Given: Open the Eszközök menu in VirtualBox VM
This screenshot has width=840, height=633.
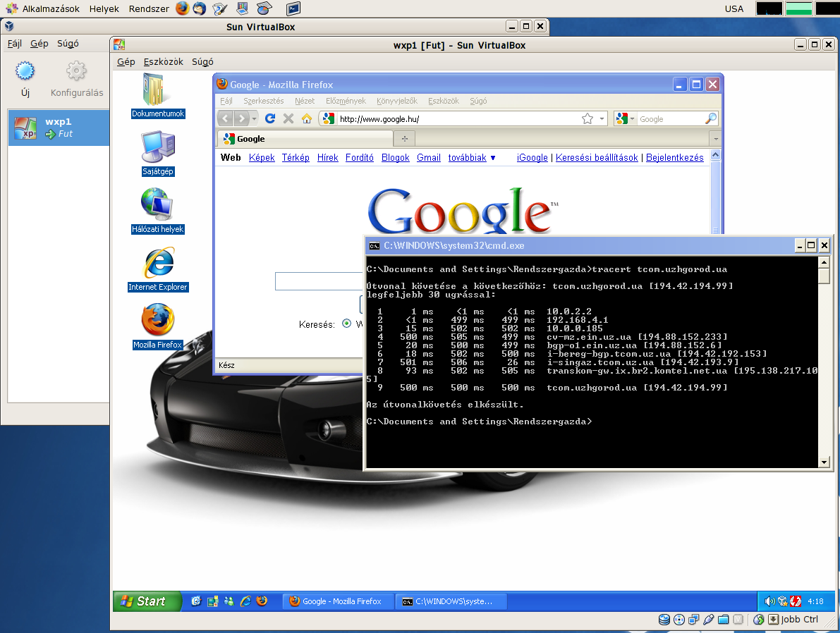Looking at the screenshot, I should 164,62.
